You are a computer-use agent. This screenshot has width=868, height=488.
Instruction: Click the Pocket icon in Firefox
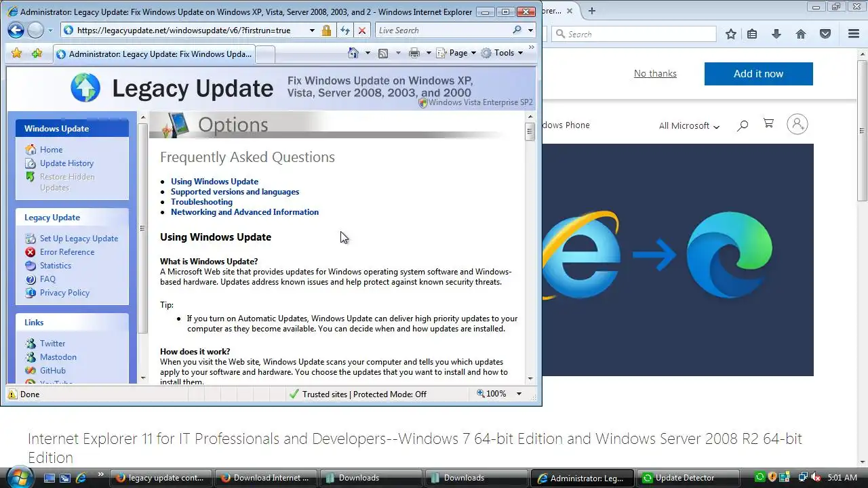(x=825, y=34)
